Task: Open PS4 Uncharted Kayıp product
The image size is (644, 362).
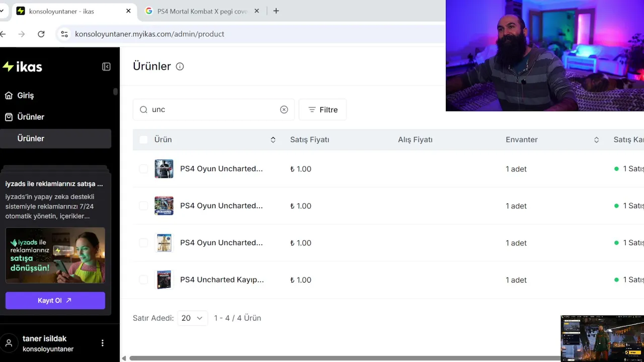Action: pyautogui.click(x=222, y=280)
